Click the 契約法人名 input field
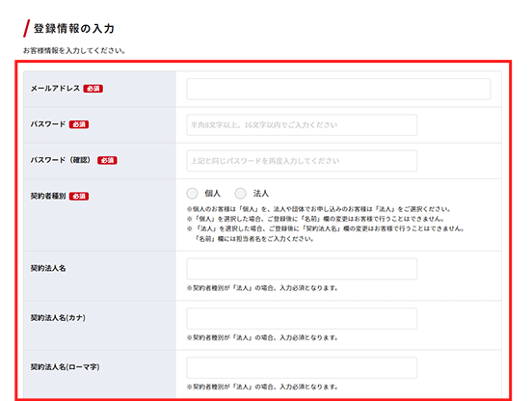The height and width of the screenshot is (401, 532). point(302,269)
